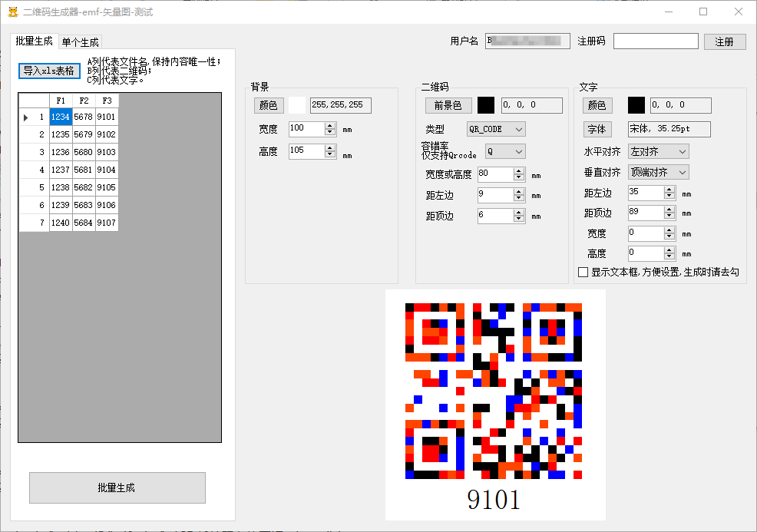757x532 pixels.
Task: Click the text 距顶边 field showing 89
Action: [x=646, y=213]
